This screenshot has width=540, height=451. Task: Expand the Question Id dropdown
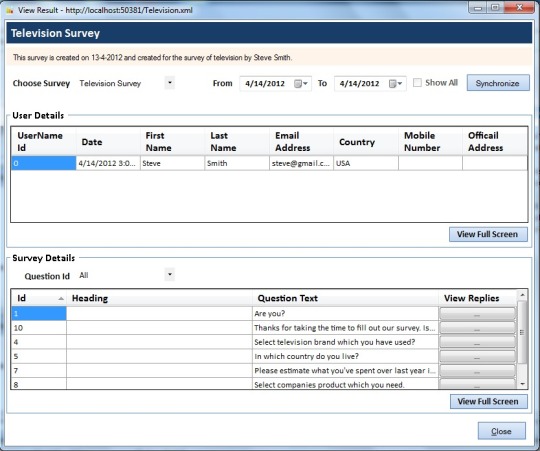tap(169, 275)
